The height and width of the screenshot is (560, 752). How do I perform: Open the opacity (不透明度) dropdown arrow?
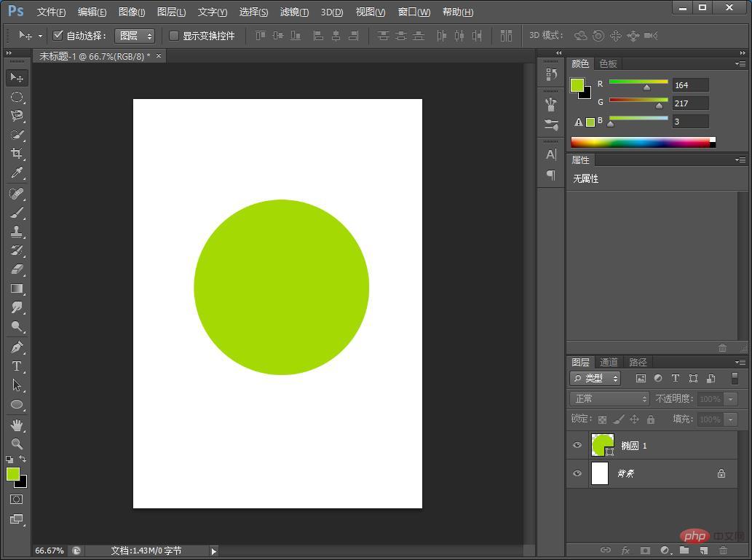pyautogui.click(x=730, y=399)
